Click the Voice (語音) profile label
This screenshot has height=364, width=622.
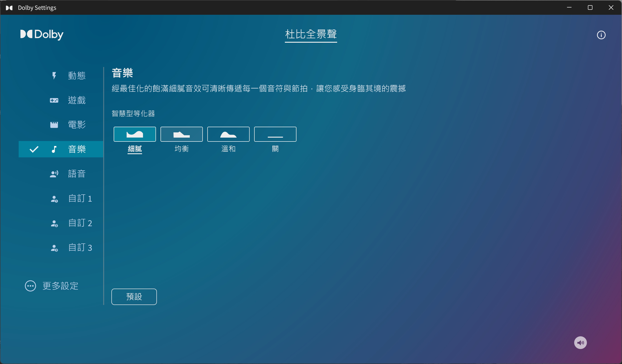[x=77, y=174]
